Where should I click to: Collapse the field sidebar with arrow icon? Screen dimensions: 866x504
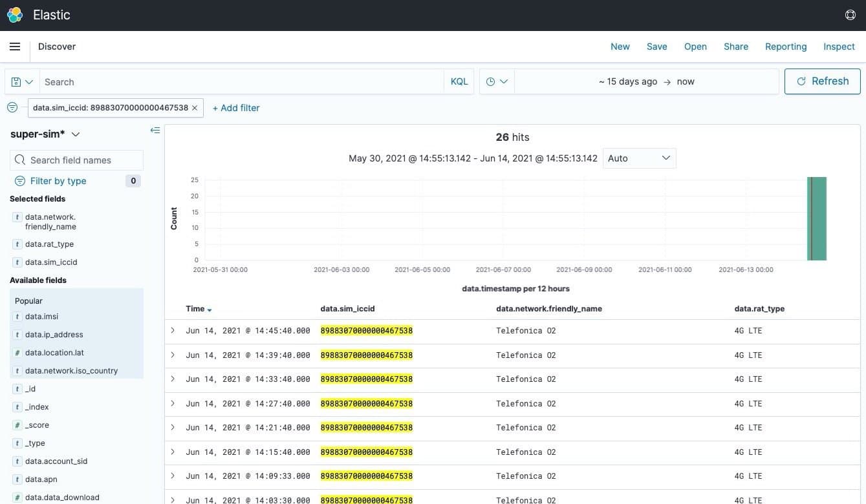pos(155,131)
